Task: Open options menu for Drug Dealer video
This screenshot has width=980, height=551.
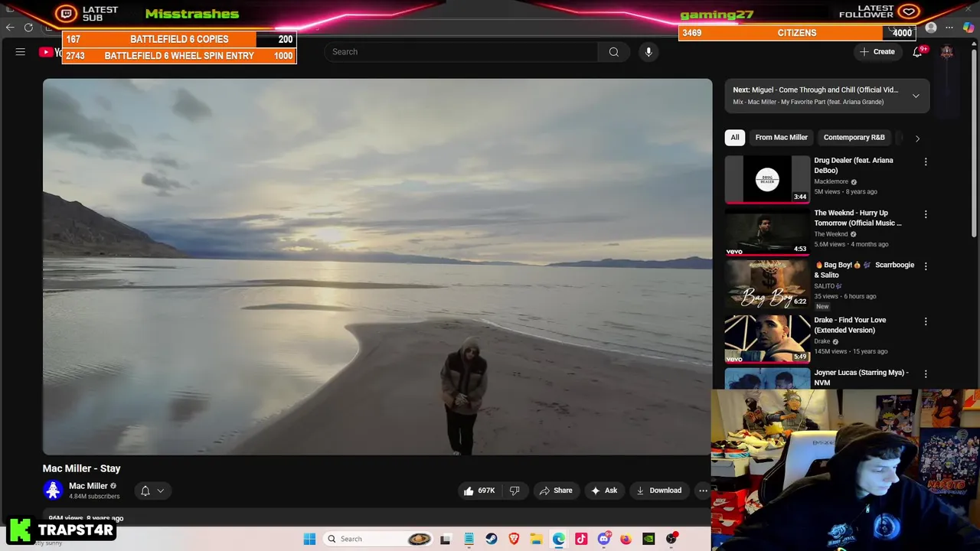Action: point(926,162)
